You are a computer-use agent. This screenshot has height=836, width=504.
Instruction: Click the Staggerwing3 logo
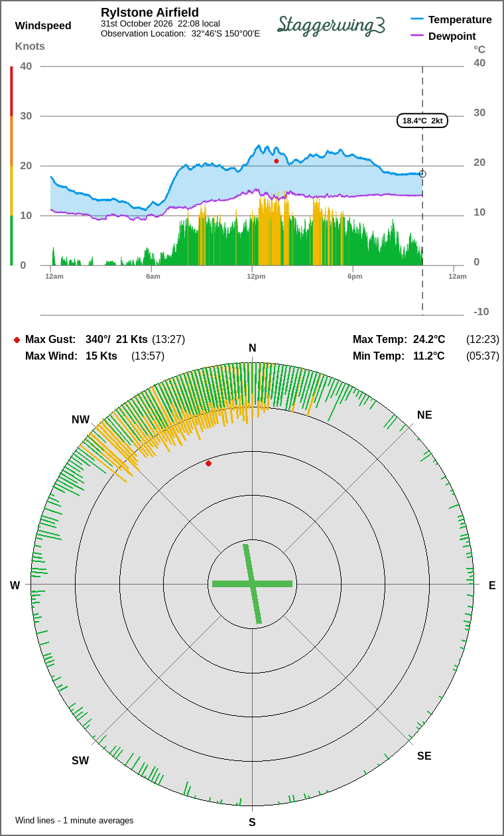click(x=331, y=25)
